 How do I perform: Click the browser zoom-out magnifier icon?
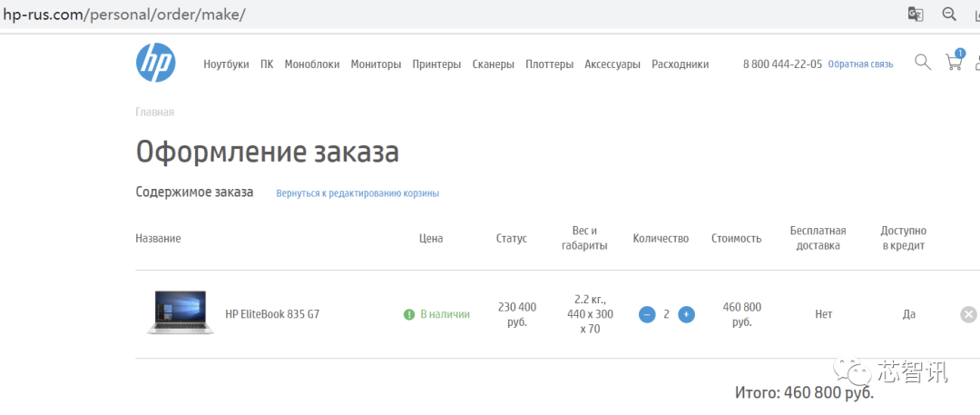(949, 15)
